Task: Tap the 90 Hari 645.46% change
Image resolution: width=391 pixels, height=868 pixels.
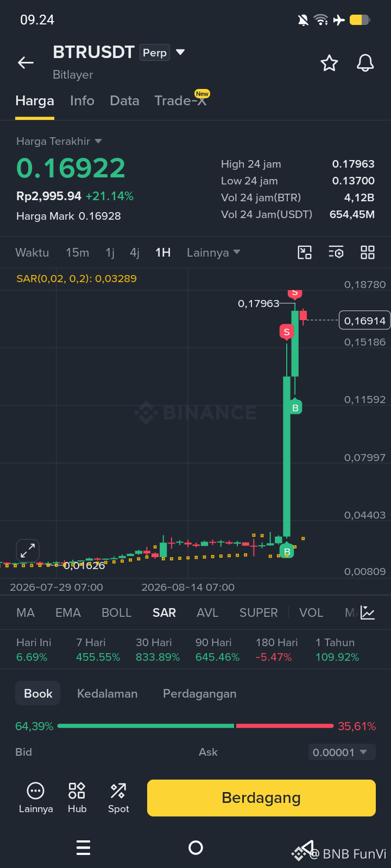Action: pos(217,650)
